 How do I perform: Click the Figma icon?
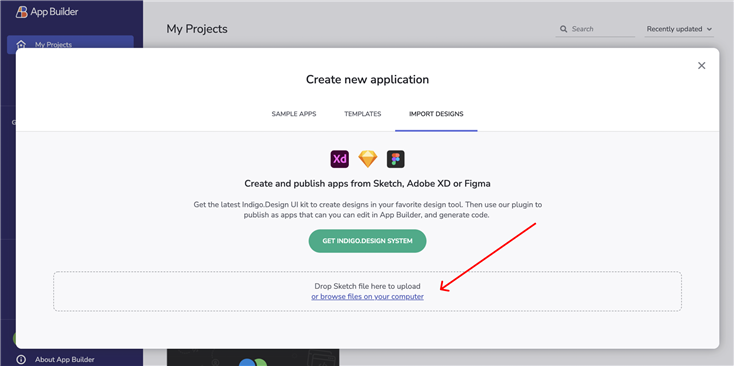[x=396, y=159]
